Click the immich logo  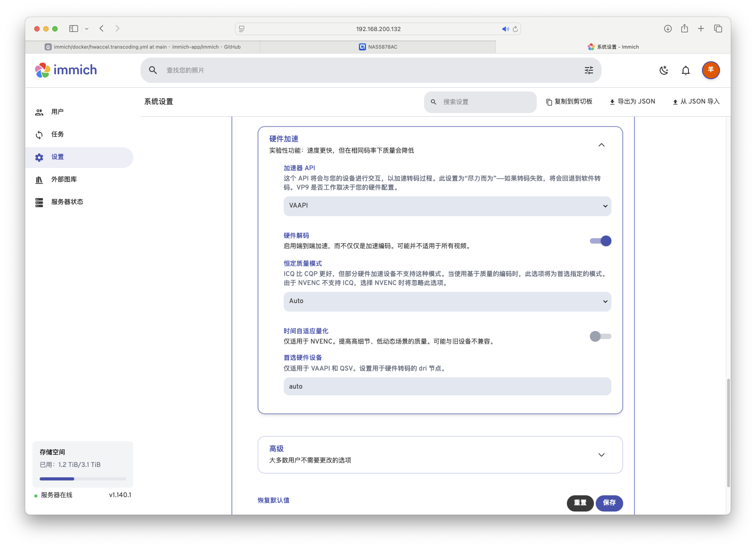click(65, 70)
